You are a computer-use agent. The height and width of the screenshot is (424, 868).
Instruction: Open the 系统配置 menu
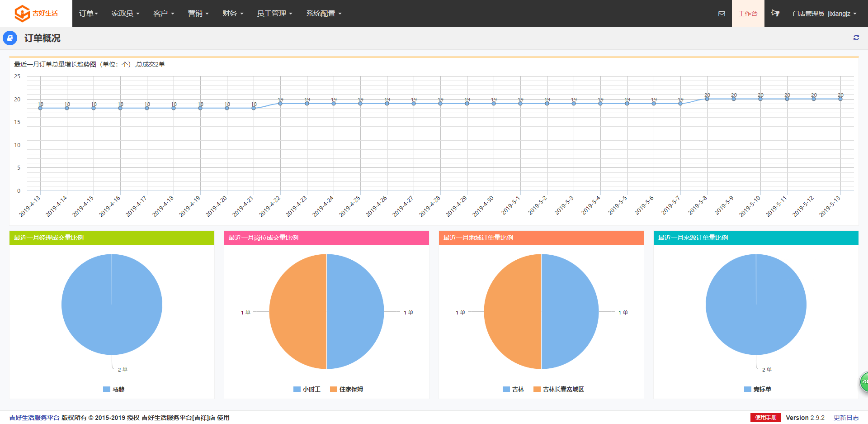pyautogui.click(x=324, y=14)
